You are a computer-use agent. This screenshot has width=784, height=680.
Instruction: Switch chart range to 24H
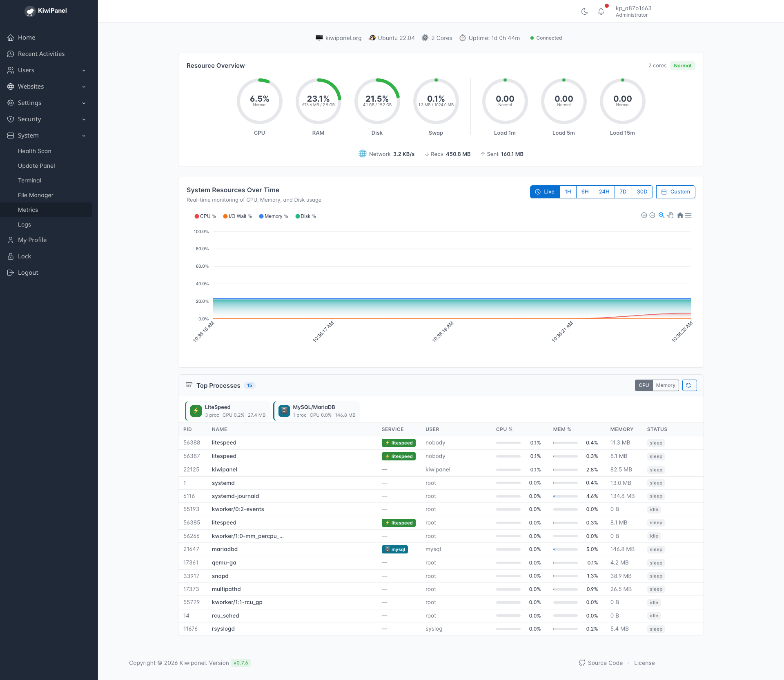604,192
